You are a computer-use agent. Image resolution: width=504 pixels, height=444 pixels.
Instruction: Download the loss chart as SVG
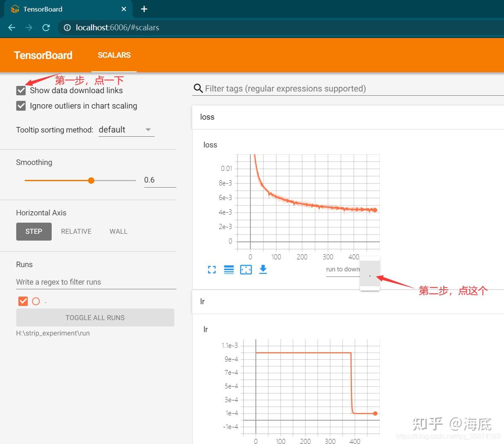263,269
